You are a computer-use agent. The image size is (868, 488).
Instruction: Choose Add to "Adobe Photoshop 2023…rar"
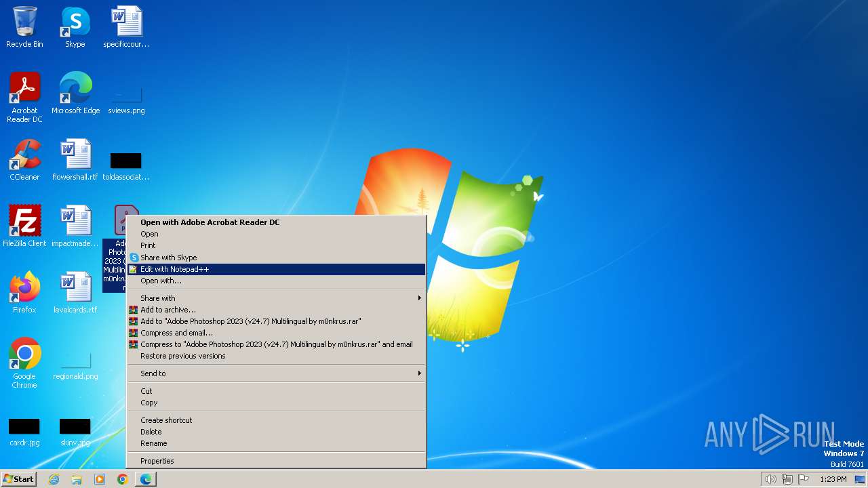pos(277,321)
